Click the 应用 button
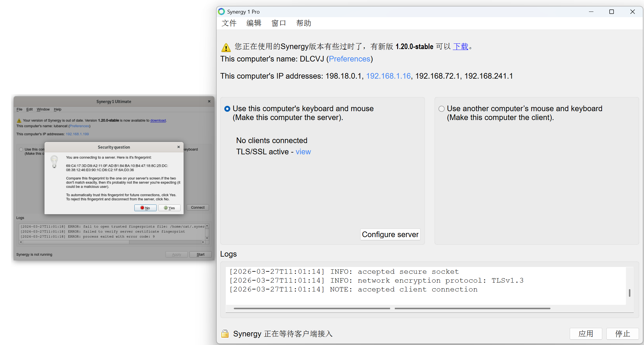This screenshot has height=345, width=644. (586, 334)
